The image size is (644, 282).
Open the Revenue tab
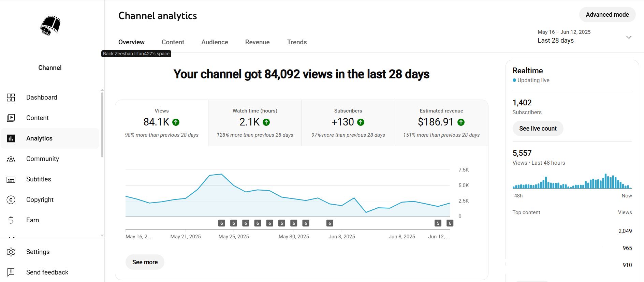257,42
